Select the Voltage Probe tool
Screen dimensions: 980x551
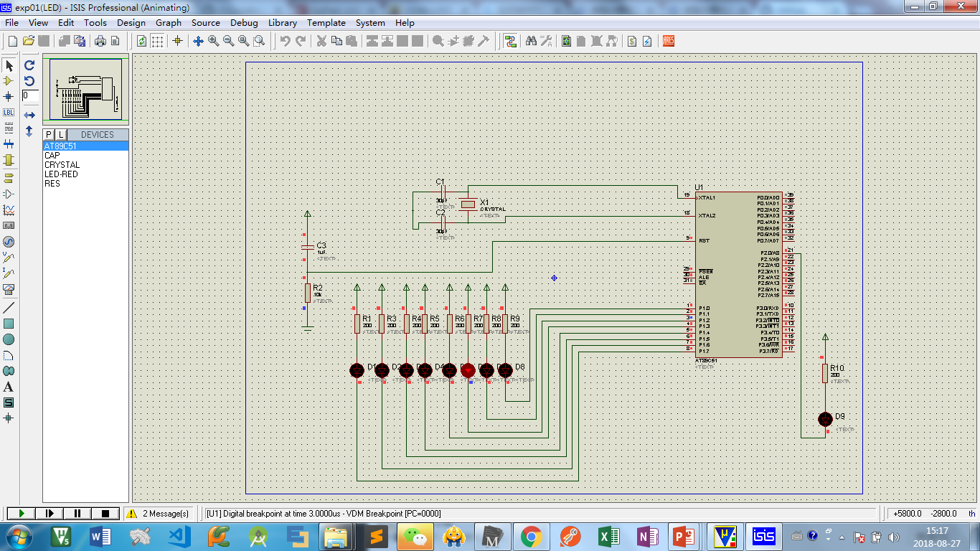[9, 258]
